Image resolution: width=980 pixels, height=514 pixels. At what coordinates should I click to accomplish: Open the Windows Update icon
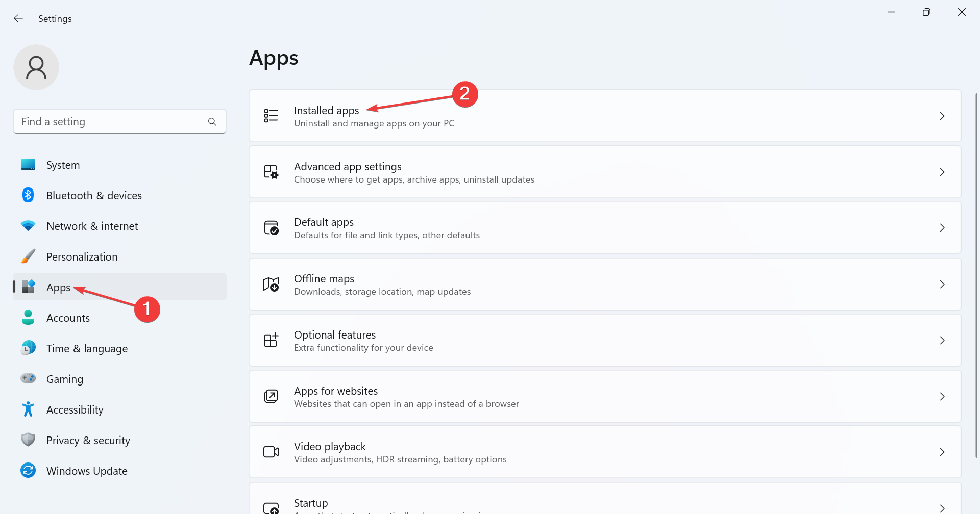click(x=28, y=470)
